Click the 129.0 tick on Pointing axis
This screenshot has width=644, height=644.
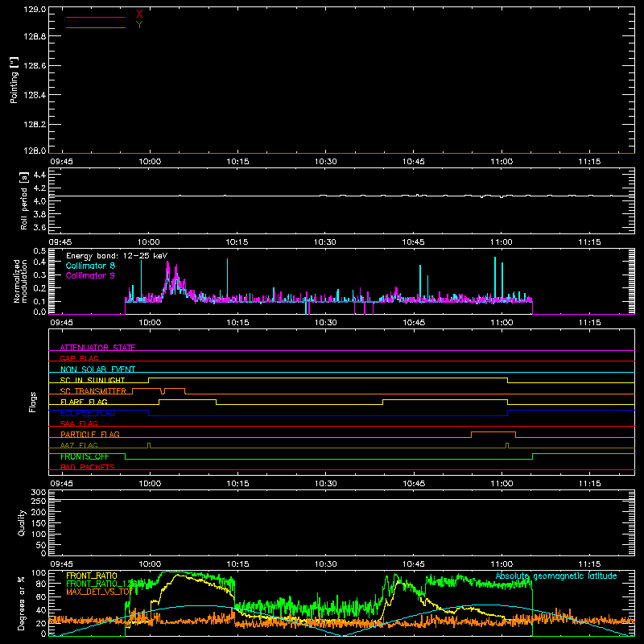35,9
